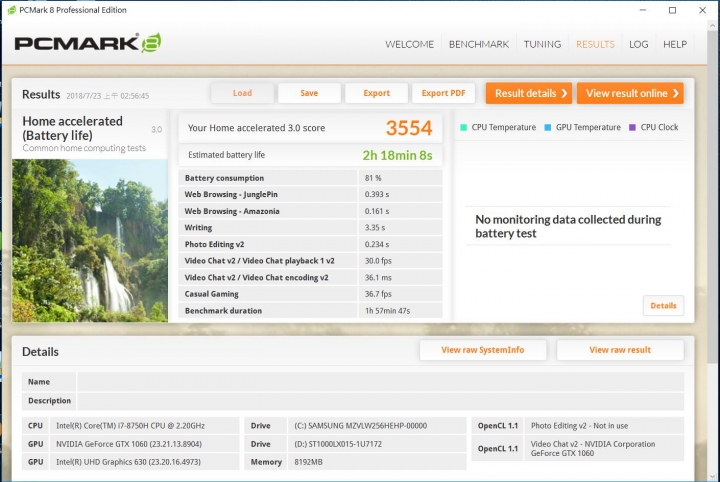Image resolution: width=720 pixels, height=482 pixels.
Task: Click the Name input field
Action: [381, 382]
